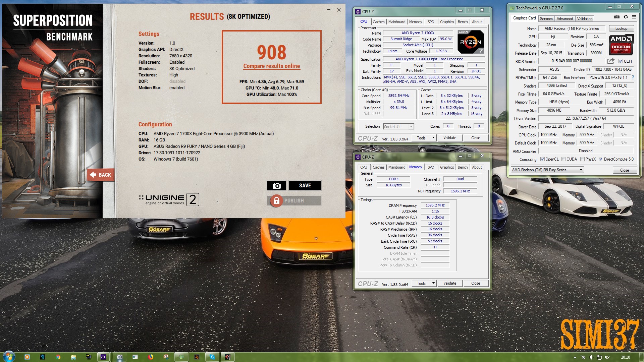The width and height of the screenshot is (644, 362).
Task: Click the Close button in GPU-Z
Action: [625, 170]
